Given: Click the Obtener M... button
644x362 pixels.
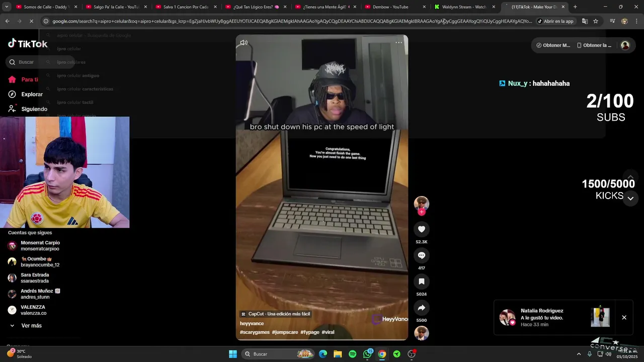Looking at the screenshot, I should (x=553, y=45).
